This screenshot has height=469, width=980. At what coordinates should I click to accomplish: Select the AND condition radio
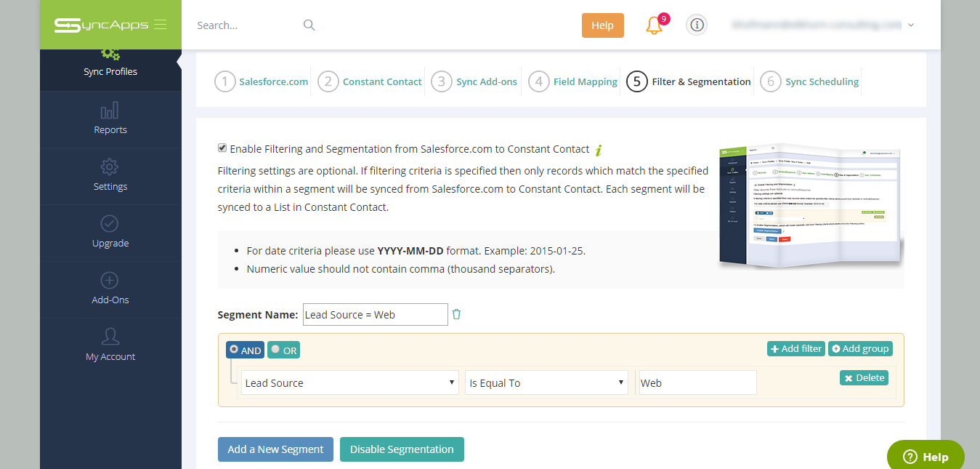coord(234,349)
